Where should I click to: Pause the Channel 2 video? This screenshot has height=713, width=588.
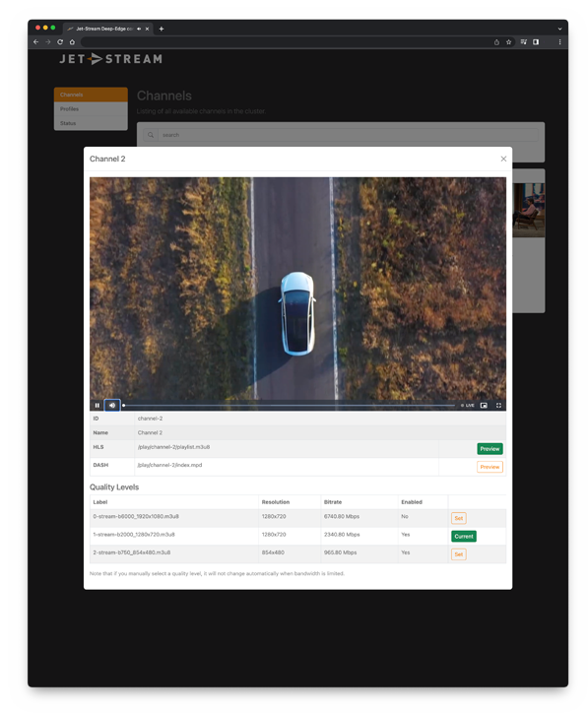coord(97,405)
